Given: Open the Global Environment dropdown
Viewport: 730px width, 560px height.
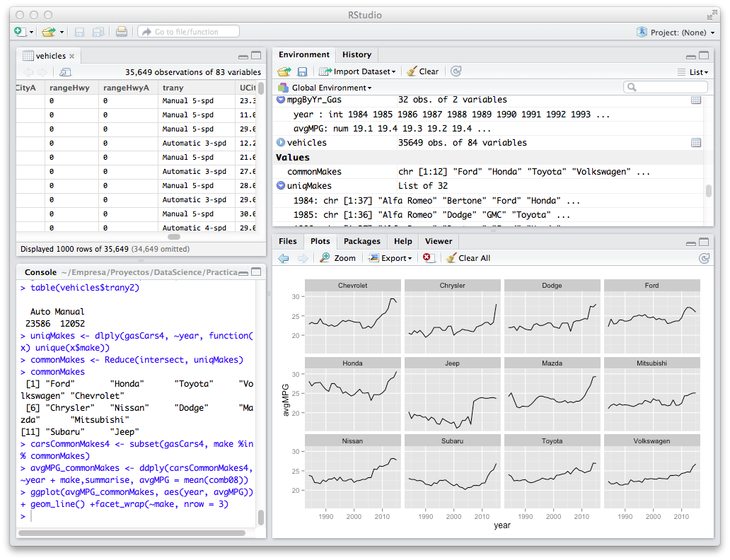Looking at the screenshot, I should tap(325, 88).
